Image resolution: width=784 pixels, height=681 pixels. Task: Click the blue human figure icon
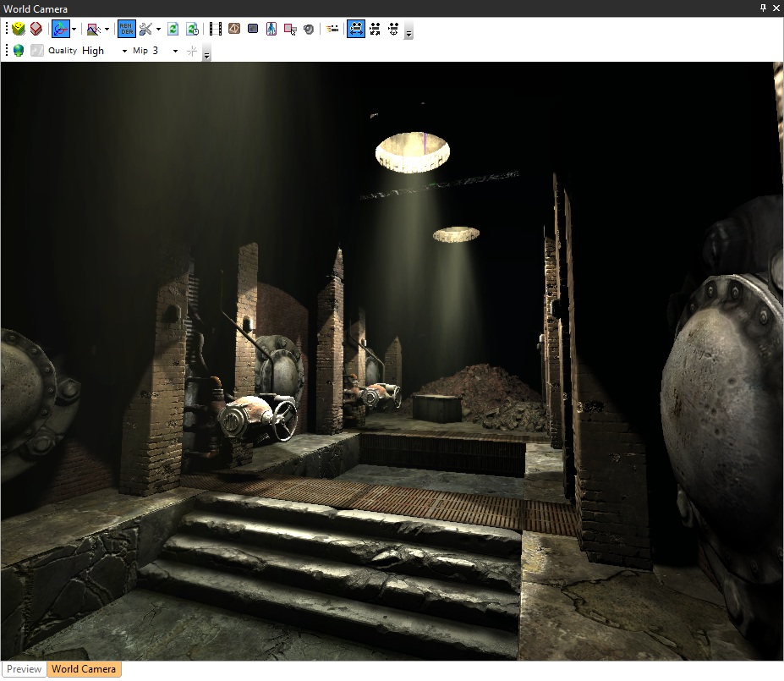[x=271, y=29]
